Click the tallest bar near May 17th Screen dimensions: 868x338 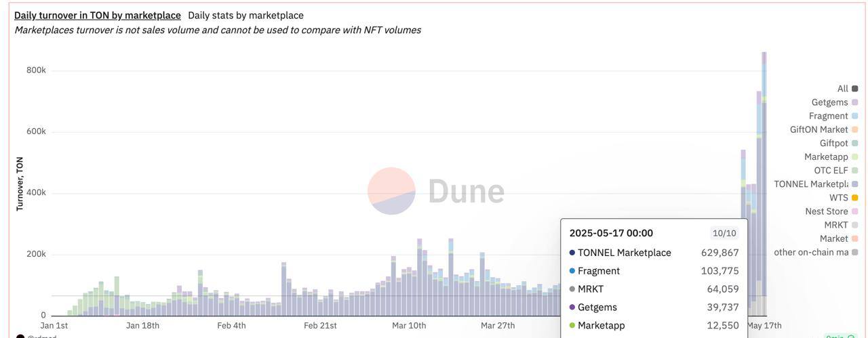(764, 184)
